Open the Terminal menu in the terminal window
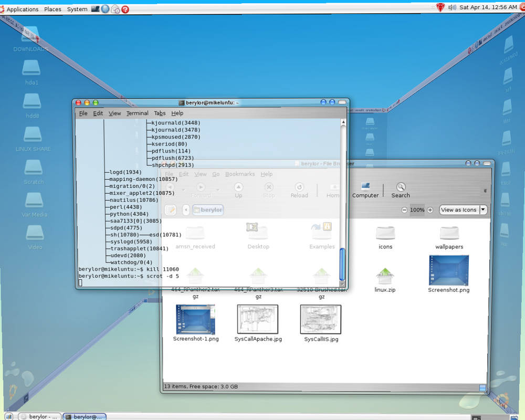This screenshot has height=420, width=525. (x=137, y=113)
